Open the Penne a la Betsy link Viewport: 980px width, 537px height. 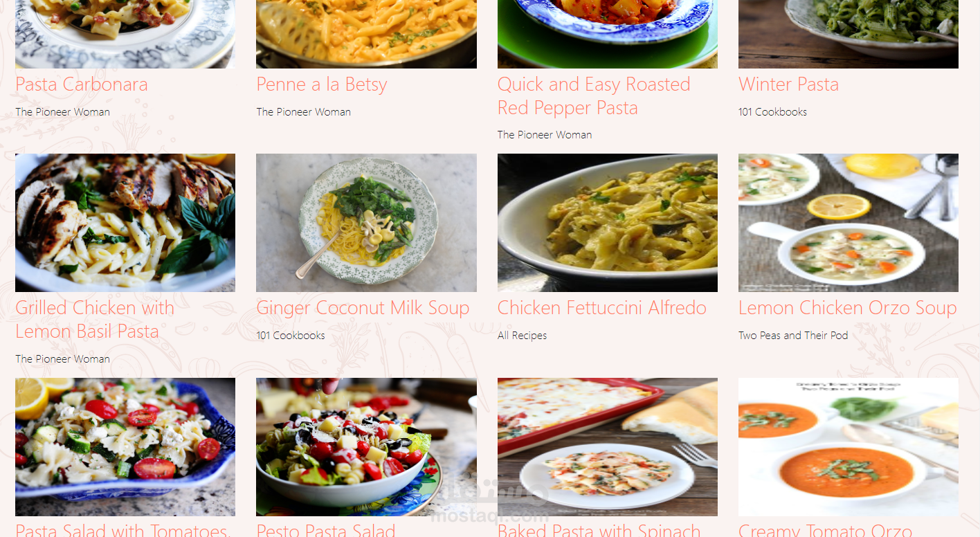(x=322, y=84)
